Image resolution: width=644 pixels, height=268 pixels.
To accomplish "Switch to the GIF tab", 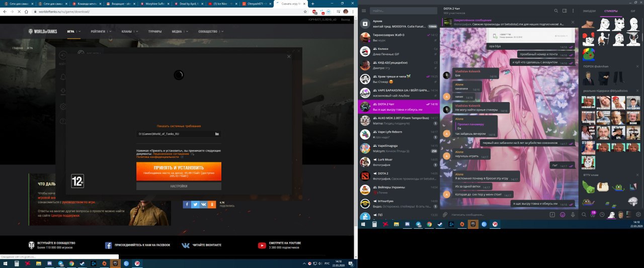I will [x=633, y=11].
